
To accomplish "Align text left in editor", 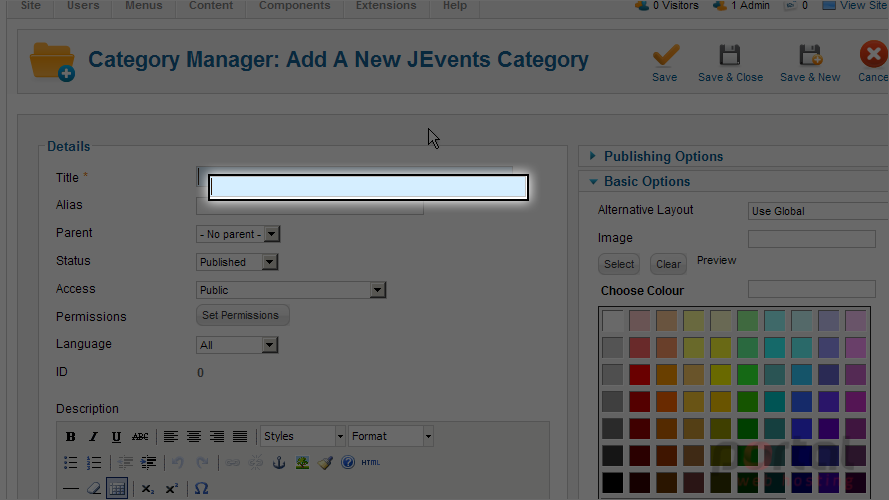I will coord(171,437).
